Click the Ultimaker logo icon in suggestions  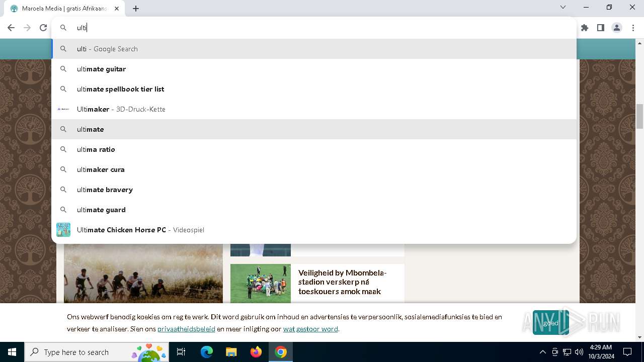(63, 109)
